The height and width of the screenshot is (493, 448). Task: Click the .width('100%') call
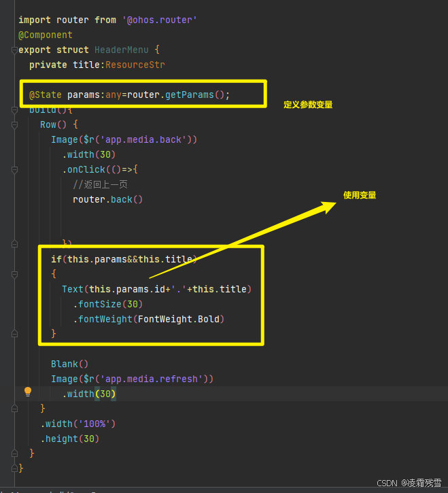[x=78, y=424]
